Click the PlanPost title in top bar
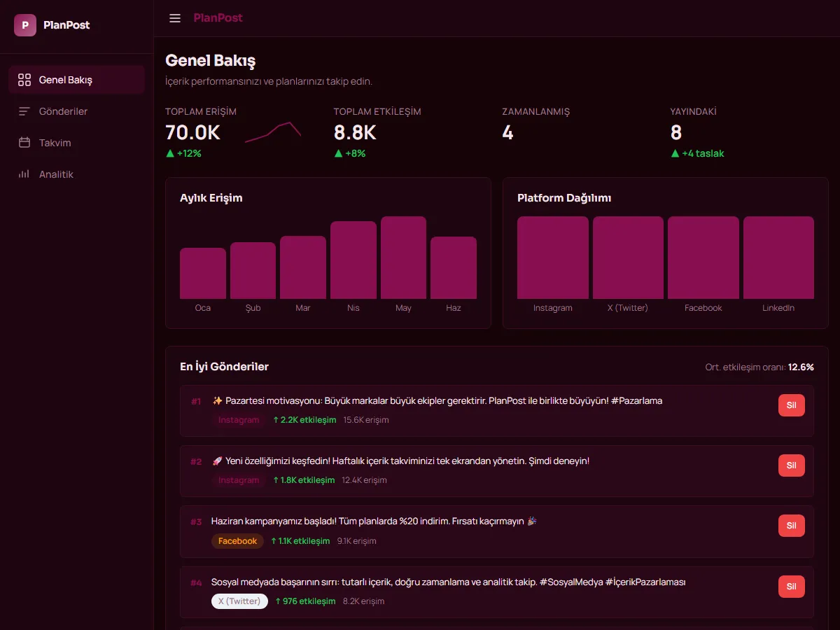 pyautogui.click(x=218, y=18)
